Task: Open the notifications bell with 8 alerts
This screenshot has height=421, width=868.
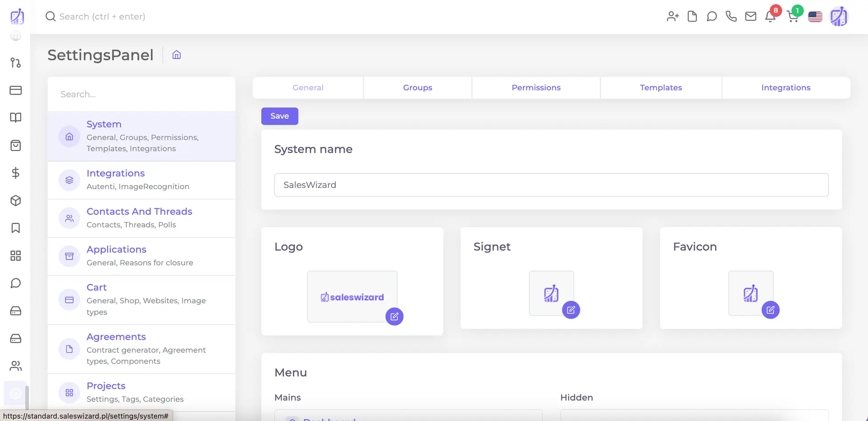Action: coord(771,16)
